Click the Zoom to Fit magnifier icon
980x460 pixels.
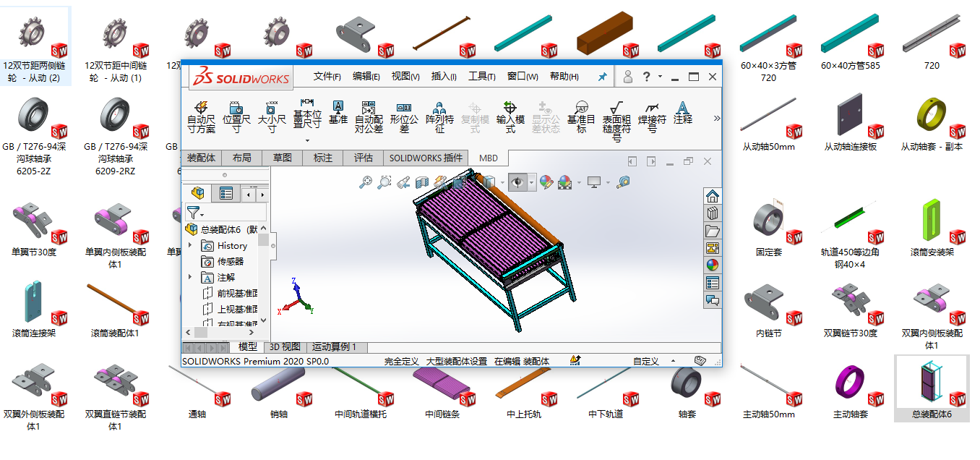coord(366,182)
